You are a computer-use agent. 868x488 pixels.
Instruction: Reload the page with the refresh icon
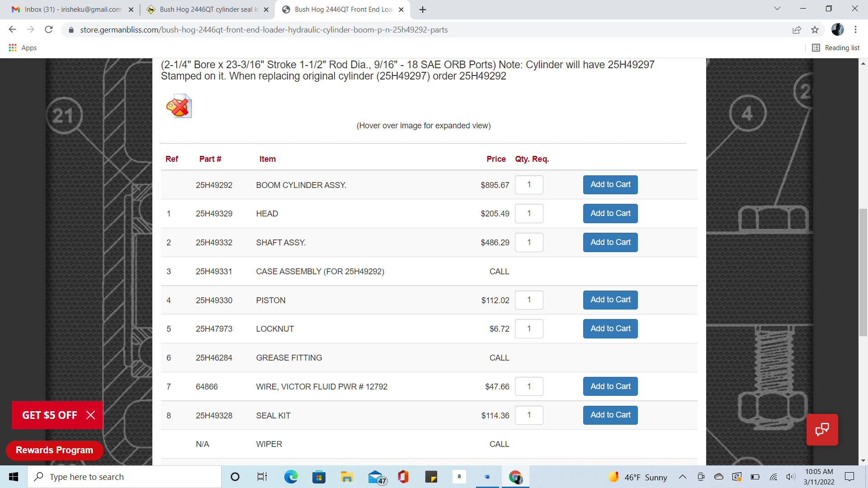49,30
